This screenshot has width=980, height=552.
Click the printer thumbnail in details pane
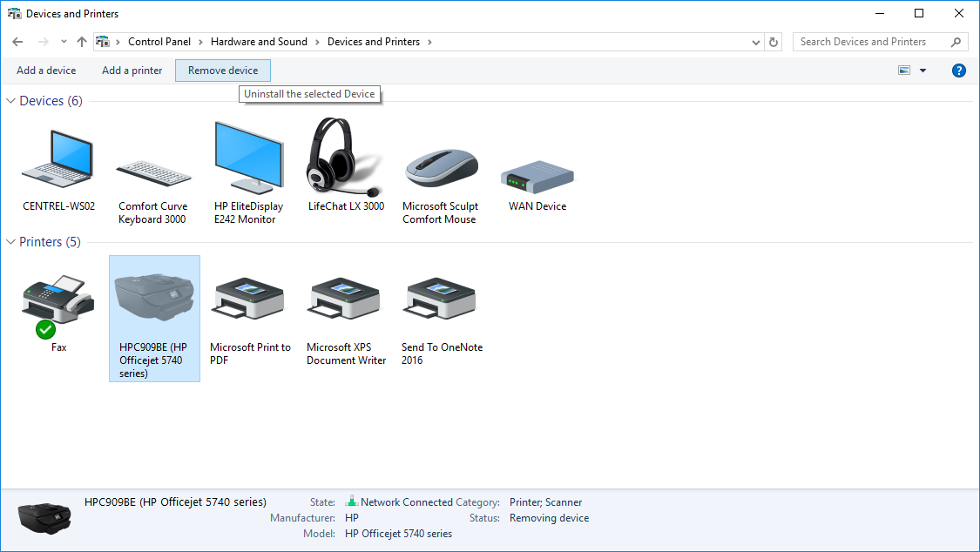44,518
